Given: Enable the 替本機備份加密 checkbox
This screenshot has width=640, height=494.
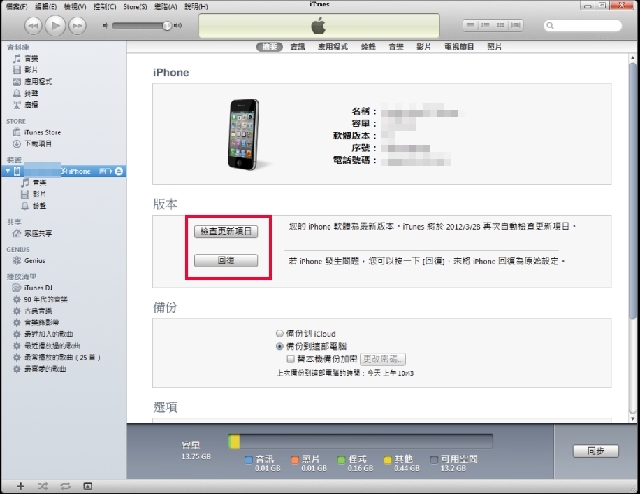Looking at the screenshot, I should click(290, 359).
